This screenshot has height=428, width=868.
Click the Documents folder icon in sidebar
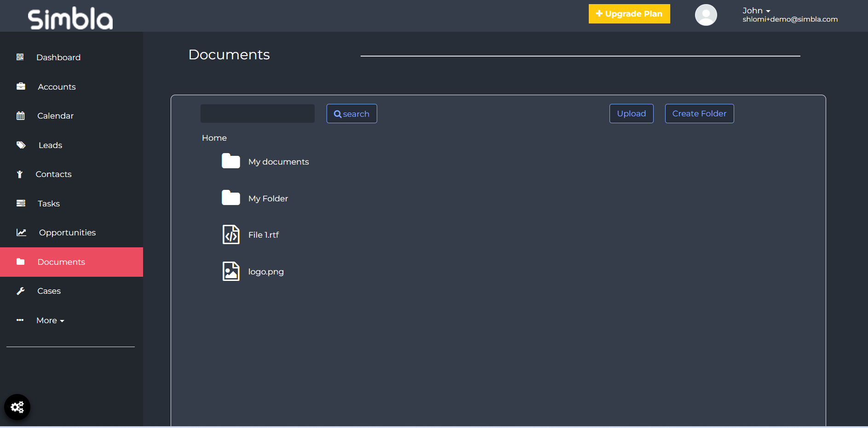pyautogui.click(x=21, y=262)
